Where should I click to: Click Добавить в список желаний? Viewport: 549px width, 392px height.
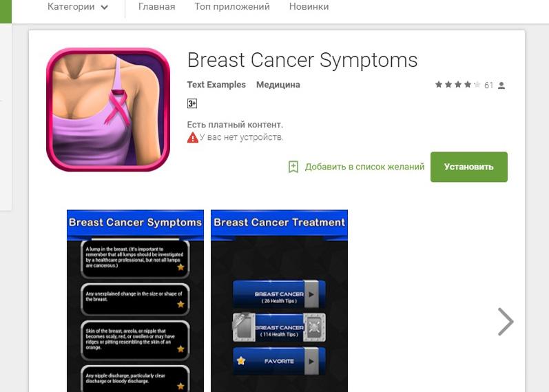click(x=364, y=167)
